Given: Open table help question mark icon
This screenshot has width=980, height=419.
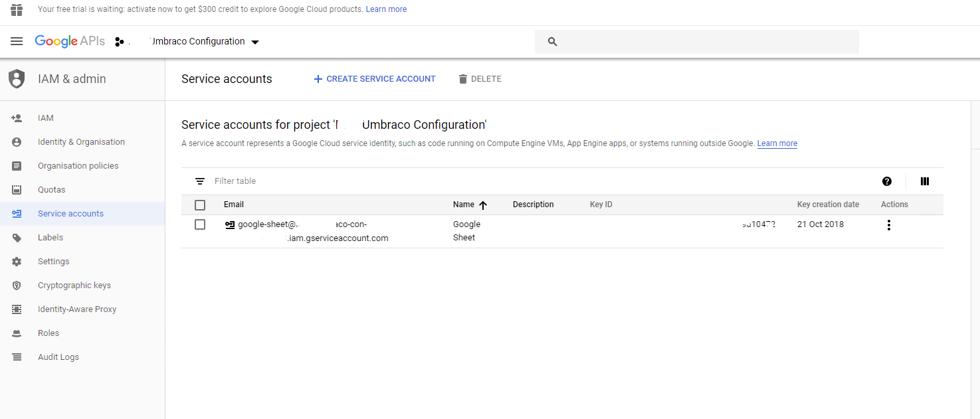Looking at the screenshot, I should click(x=887, y=181).
